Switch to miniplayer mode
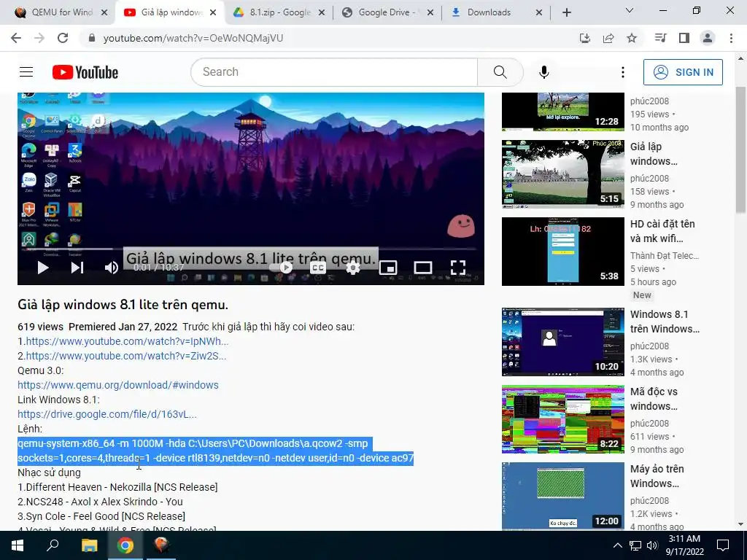This screenshot has height=560, width=747. [388, 268]
